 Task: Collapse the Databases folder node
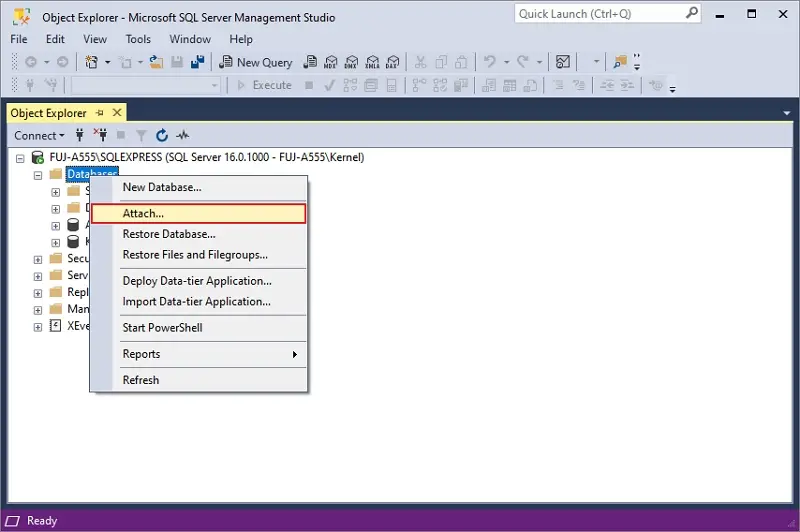point(38,175)
